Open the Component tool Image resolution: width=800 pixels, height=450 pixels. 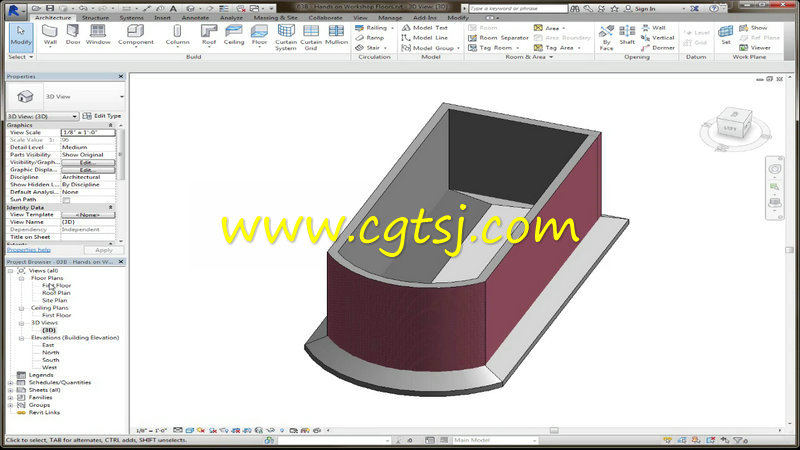tap(135, 36)
